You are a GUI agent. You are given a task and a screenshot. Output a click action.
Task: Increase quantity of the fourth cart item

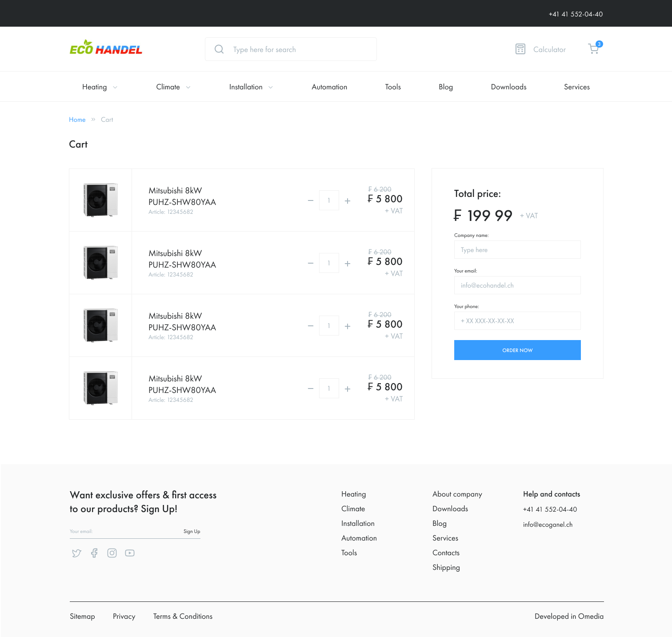point(348,389)
